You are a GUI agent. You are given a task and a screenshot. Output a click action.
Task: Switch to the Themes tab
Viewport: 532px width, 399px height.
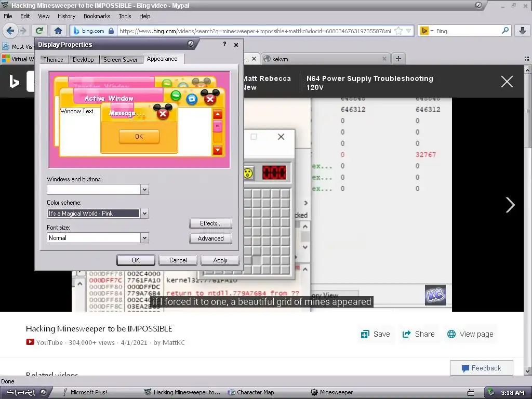(53, 59)
